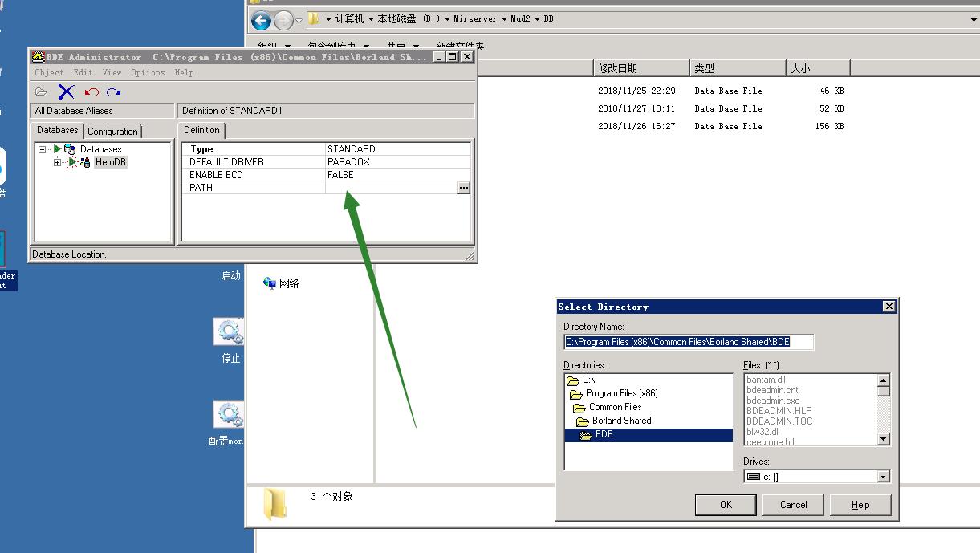The width and height of the screenshot is (980, 553).
Task: Click the 网络 network icon in Explorer
Action: 270,283
